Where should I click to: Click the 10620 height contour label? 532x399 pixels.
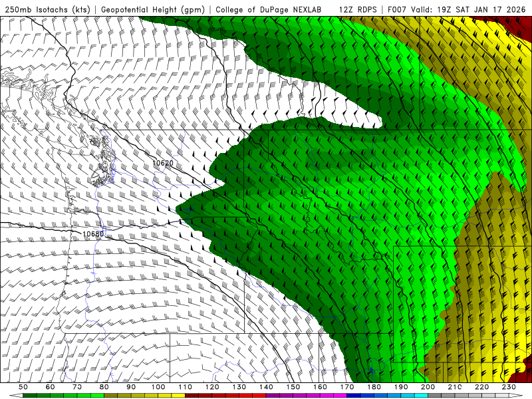click(163, 163)
